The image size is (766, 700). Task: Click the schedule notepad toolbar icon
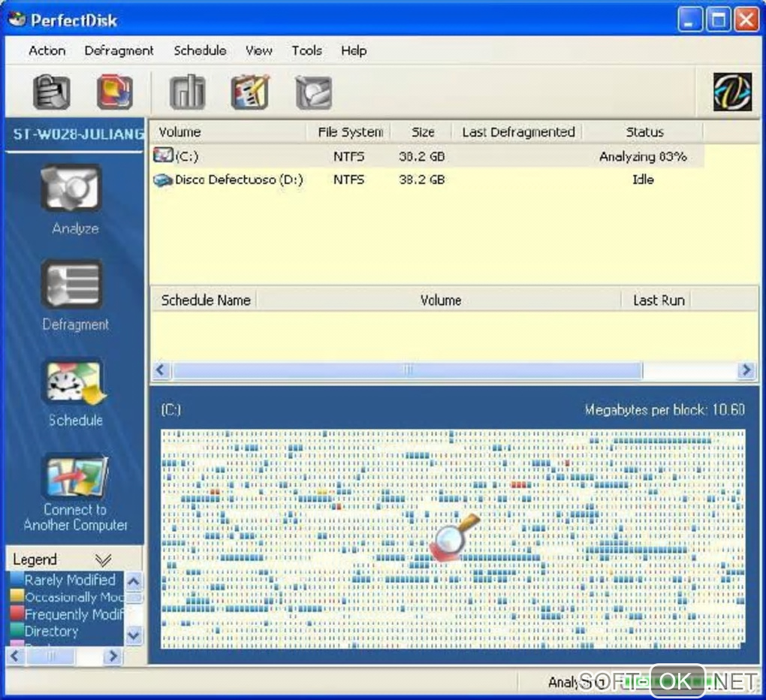pos(250,92)
